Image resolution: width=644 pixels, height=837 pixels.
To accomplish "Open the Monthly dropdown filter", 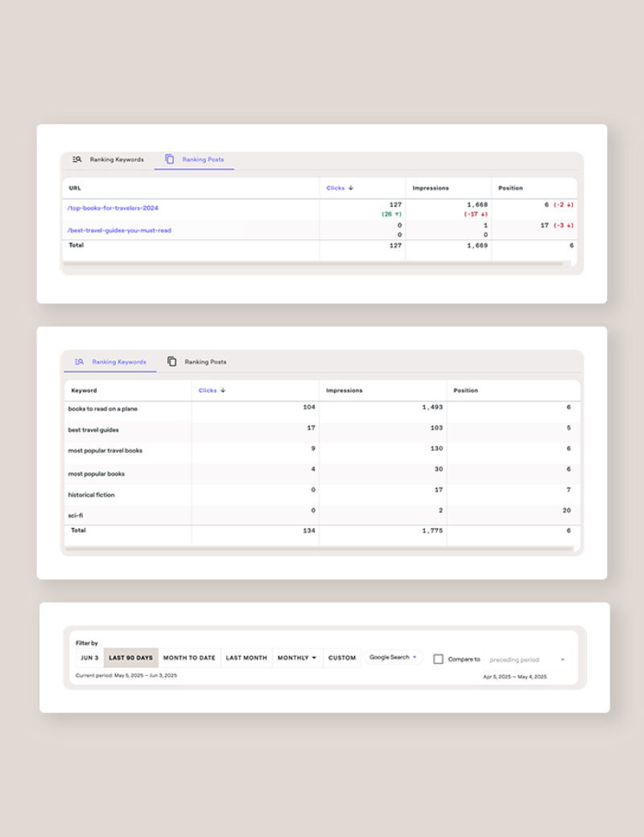I will click(x=297, y=658).
